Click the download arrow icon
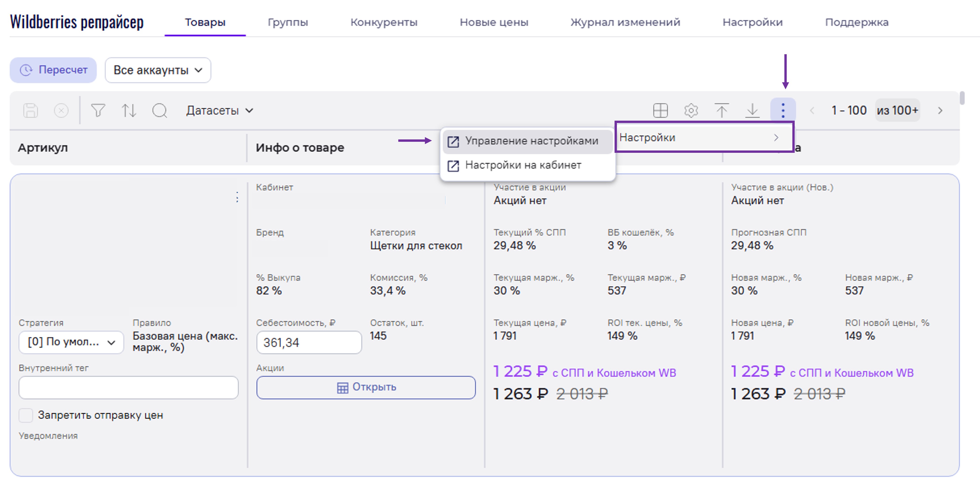This screenshot has height=480, width=980. (752, 111)
